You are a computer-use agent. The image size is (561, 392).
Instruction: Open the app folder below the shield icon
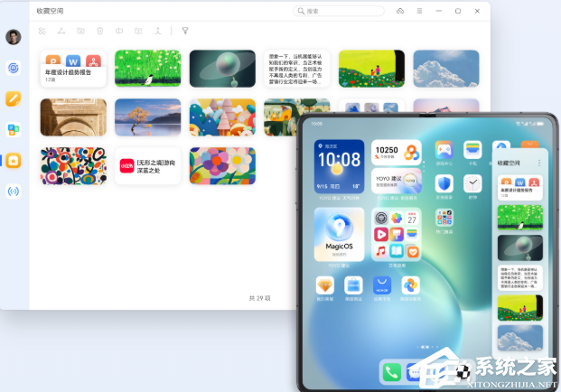444,218
